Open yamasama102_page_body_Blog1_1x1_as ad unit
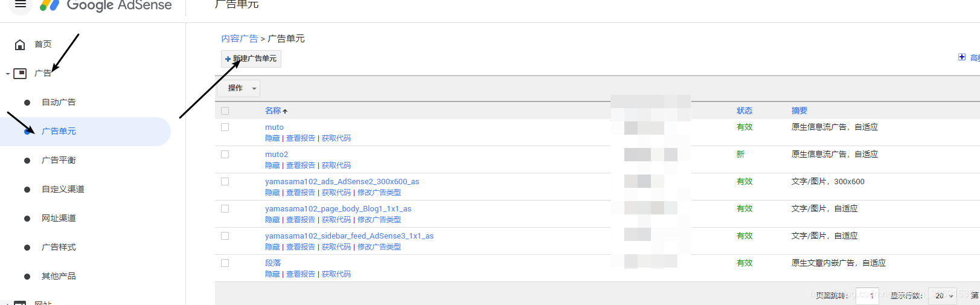 click(338, 209)
